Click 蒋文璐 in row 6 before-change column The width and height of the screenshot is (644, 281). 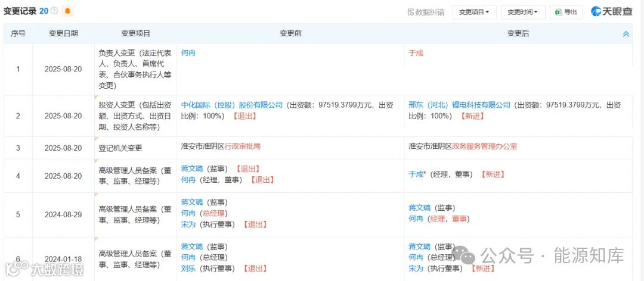click(x=192, y=246)
